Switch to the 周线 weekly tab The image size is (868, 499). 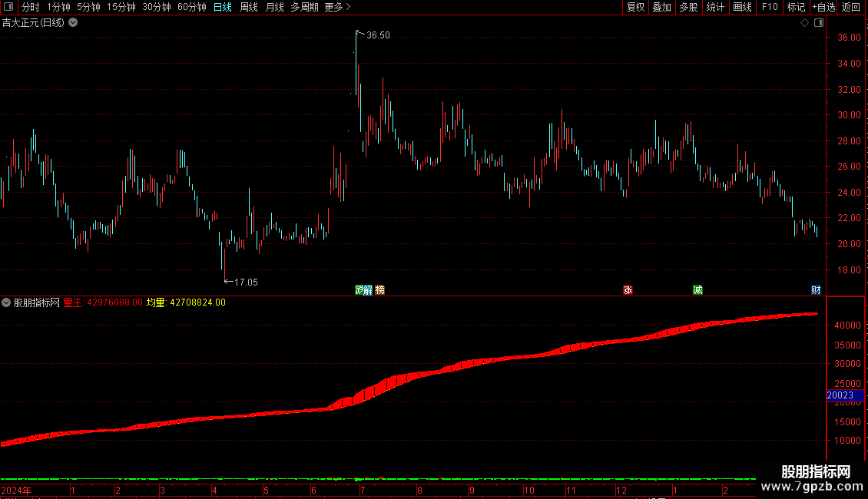tap(249, 7)
